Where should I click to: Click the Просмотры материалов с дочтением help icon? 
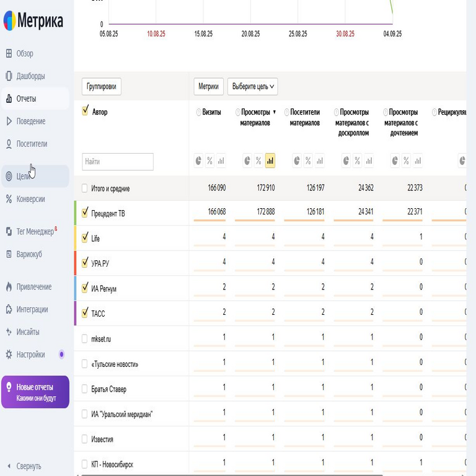[386, 112]
